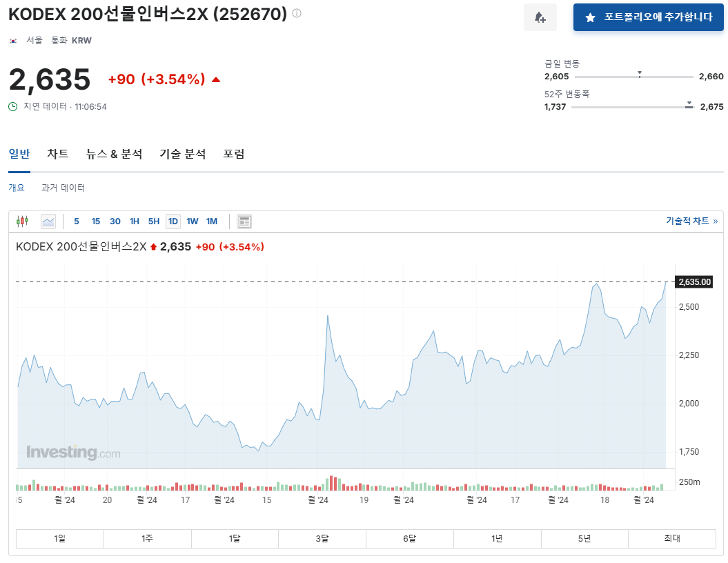
Task: Set chart interval to 30 minutes
Action: [115, 221]
